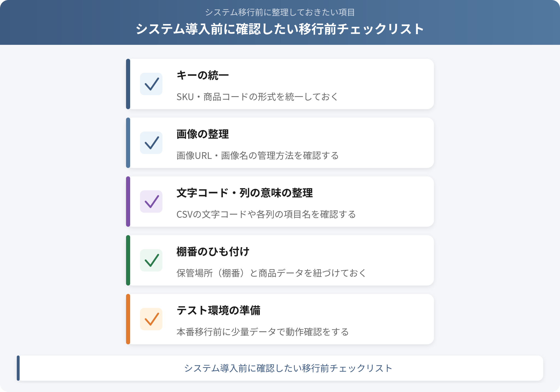Click the CSVの文字コード description text
The height and width of the screenshot is (392, 560).
point(266,214)
